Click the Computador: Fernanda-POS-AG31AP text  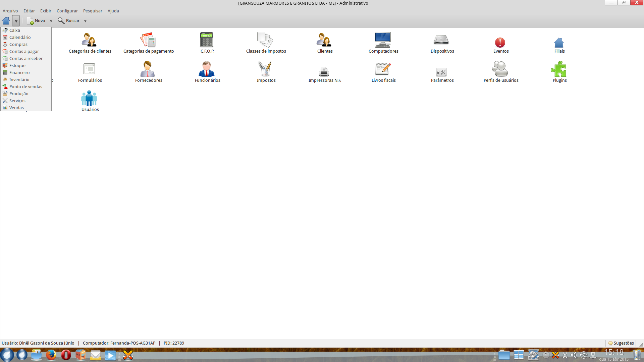click(x=119, y=343)
